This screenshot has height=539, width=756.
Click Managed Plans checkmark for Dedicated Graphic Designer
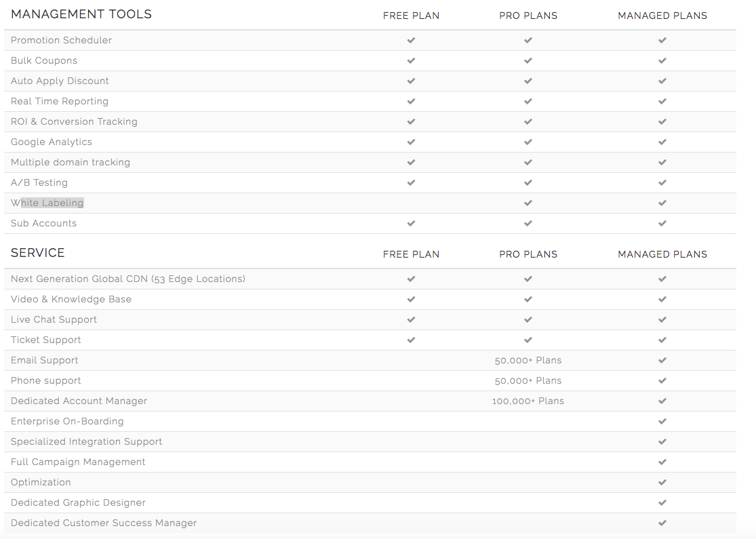662,502
